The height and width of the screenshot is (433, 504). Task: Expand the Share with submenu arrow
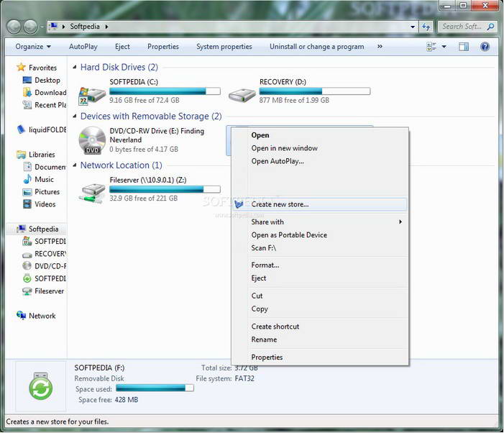[400, 222]
